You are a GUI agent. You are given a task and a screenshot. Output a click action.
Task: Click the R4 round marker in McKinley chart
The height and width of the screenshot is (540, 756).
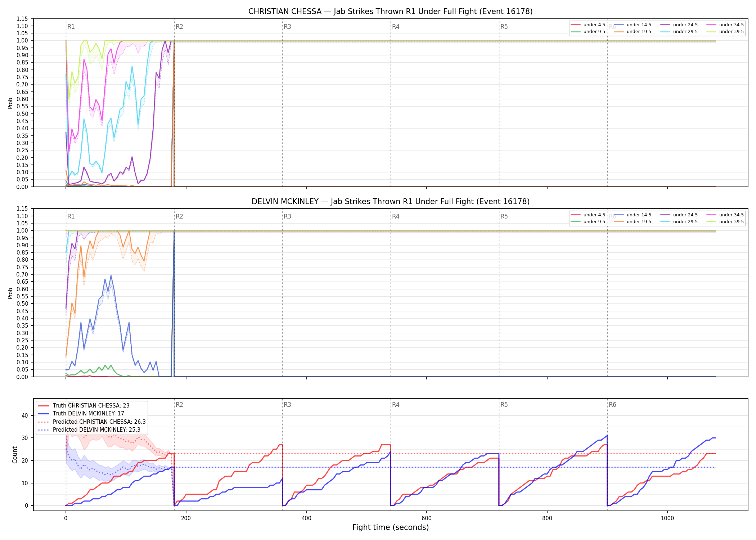pyautogui.click(x=396, y=216)
